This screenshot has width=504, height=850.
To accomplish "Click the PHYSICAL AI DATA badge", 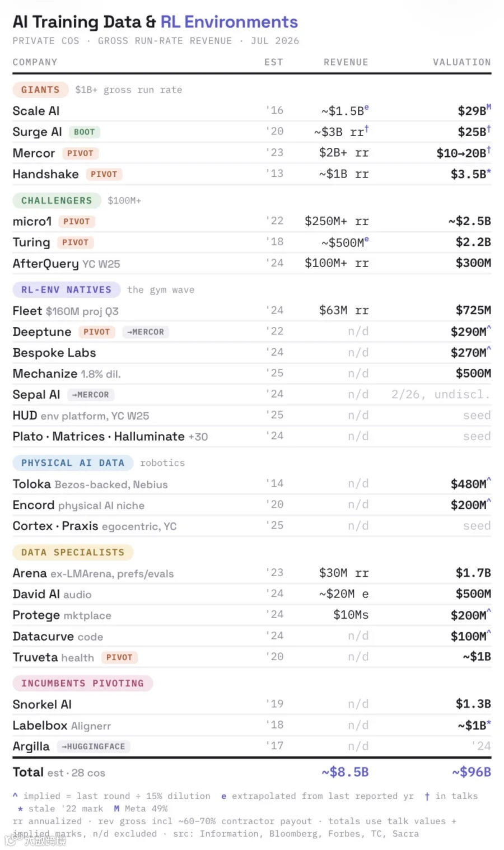I will [x=73, y=463].
